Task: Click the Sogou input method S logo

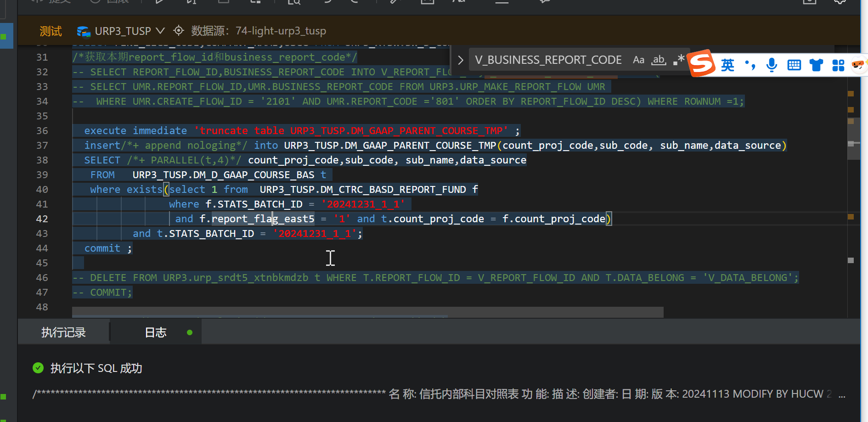Action: (x=702, y=63)
